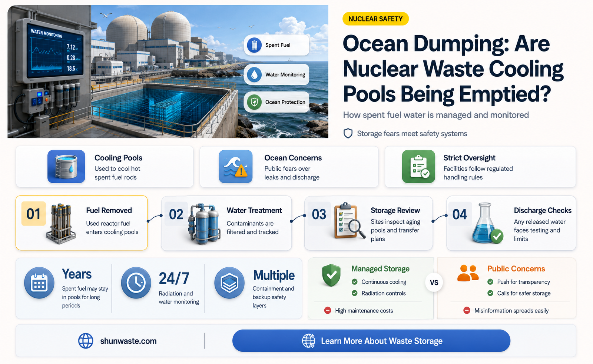Click the Discharge Checks heading

(x=543, y=210)
